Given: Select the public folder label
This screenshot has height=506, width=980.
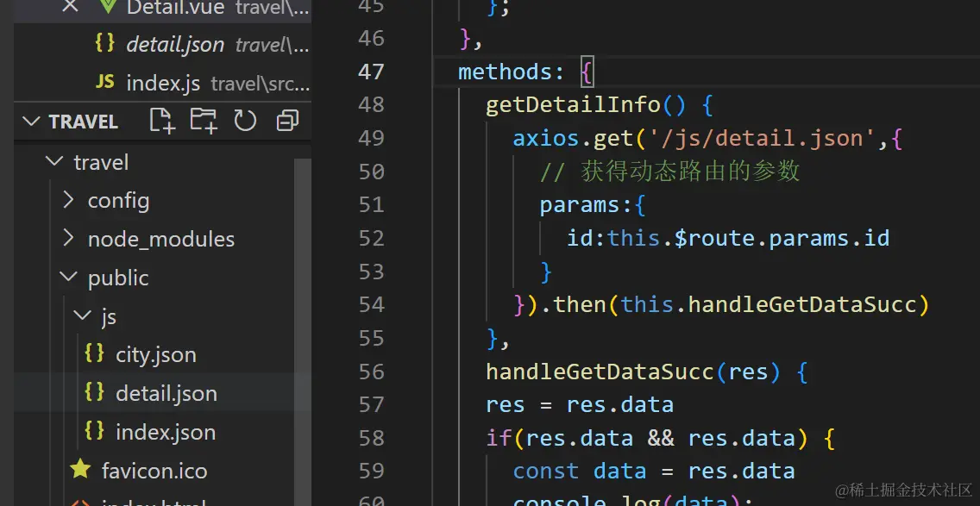Looking at the screenshot, I should pyautogui.click(x=118, y=278).
